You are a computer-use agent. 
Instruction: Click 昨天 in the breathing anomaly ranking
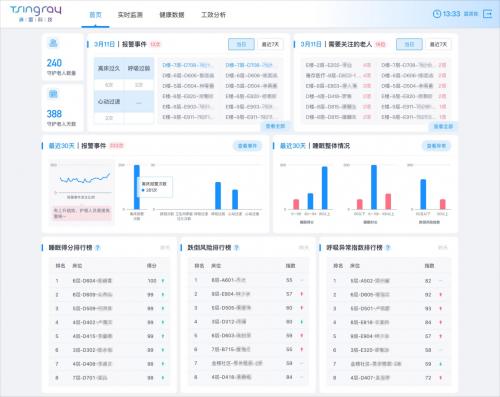click(x=443, y=248)
